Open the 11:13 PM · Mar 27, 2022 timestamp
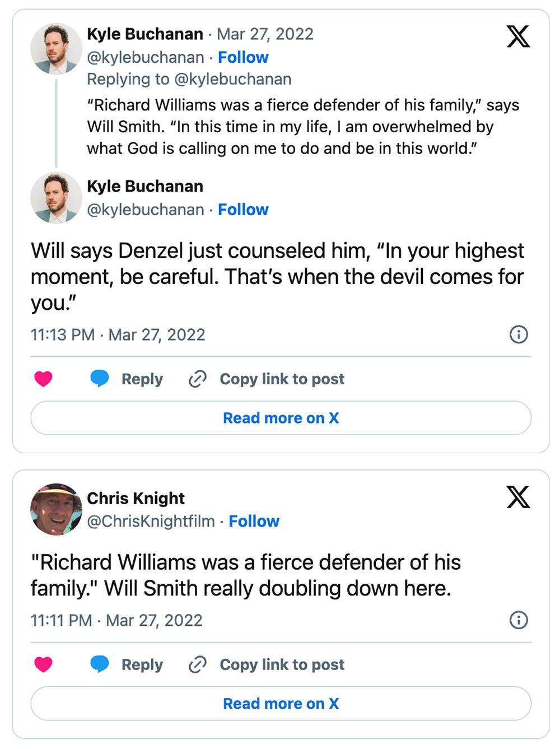The image size is (560, 749). pos(118,335)
